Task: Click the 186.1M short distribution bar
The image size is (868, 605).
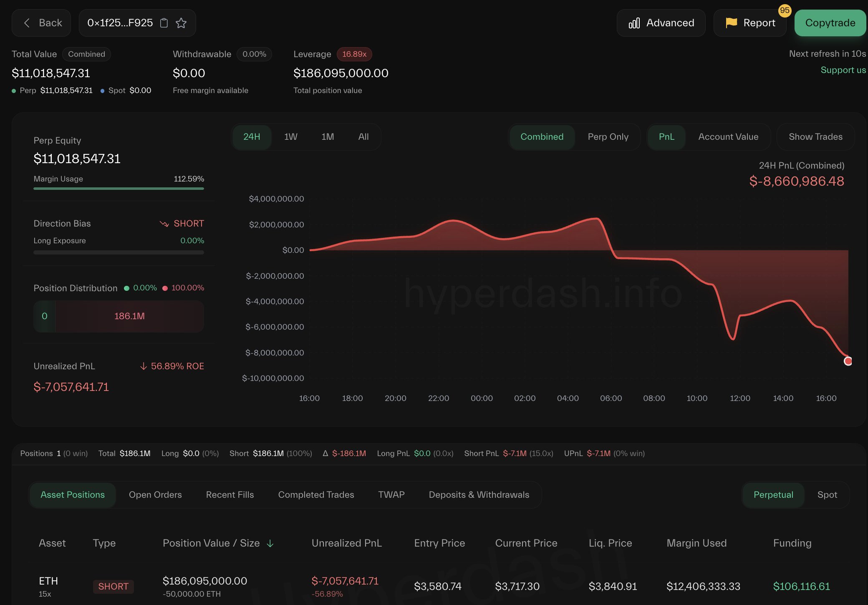Action: 130,316
